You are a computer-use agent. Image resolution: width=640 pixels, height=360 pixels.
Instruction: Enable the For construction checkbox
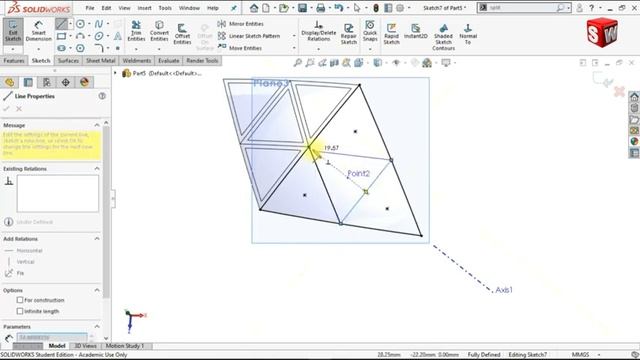[20, 300]
